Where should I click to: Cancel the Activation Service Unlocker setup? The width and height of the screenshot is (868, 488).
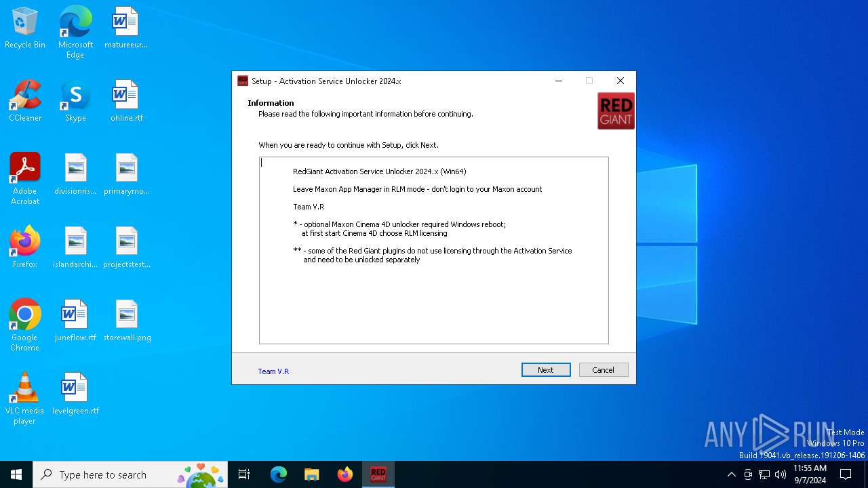point(604,370)
